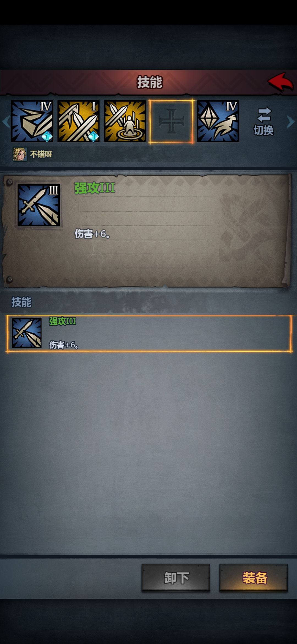
Task: Show next skills with right arrow
Action: point(290,121)
